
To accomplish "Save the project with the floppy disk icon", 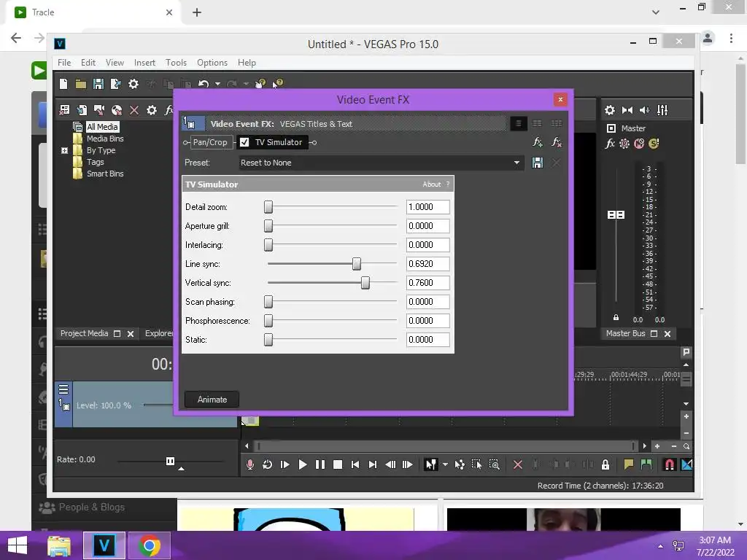I will [98, 85].
